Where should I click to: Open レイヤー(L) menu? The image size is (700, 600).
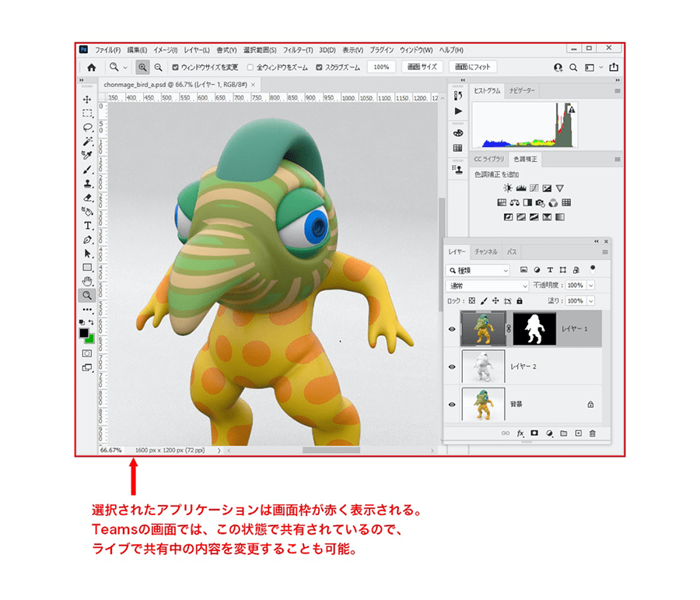coord(197,50)
